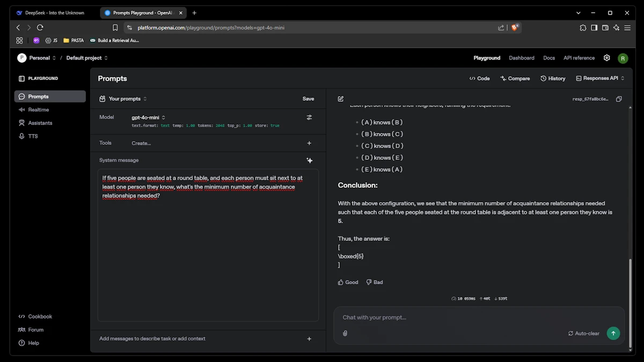Click the new chat edit icon

pos(341,99)
